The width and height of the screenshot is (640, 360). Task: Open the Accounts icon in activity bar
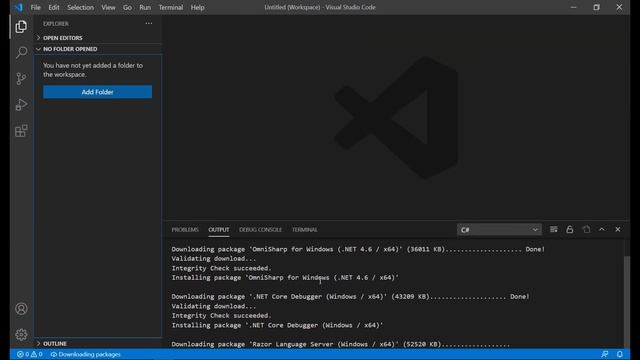pos(21,309)
